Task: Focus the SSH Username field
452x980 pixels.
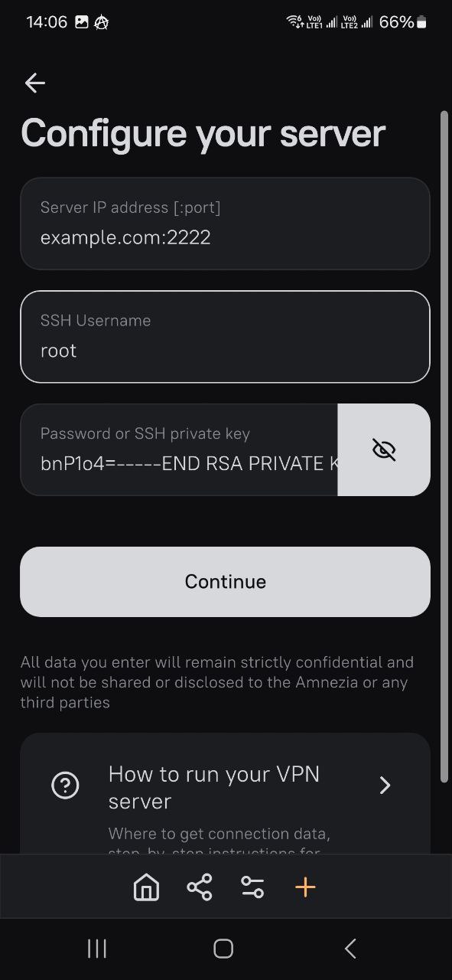Action: [225, 337]
